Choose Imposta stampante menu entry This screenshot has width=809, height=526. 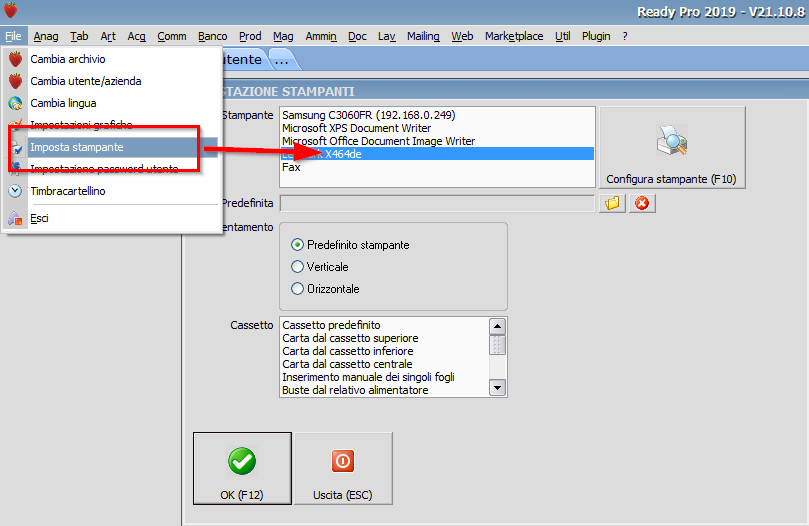[x=112, y=147]
